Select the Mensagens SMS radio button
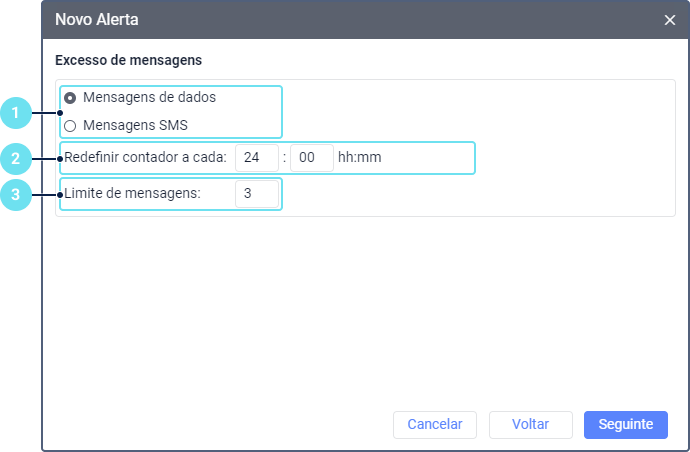The image size is (690, 452). [70, 126]
